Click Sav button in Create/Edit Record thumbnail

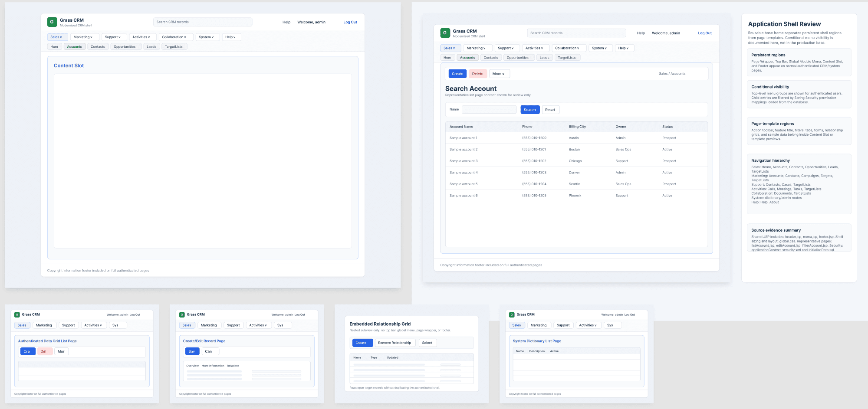192,351
